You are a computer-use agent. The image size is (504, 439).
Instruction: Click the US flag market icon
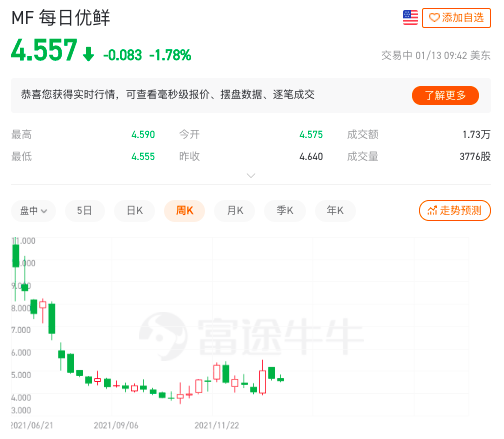coord(410,18)
